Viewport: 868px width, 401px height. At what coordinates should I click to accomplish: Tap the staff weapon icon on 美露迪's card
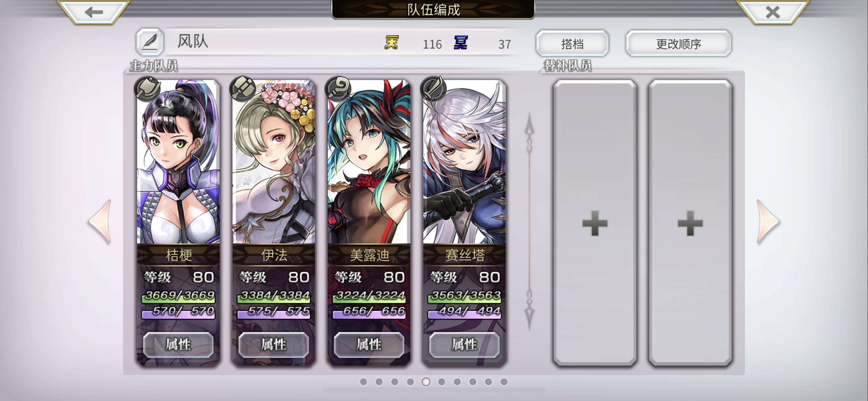click(x=338, y=89)
